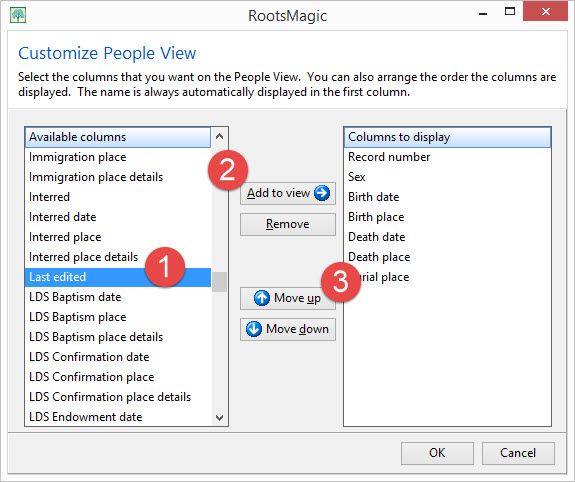The width and height of the screenshot is (575, 482).
Task: Click the scroll down arrow of Available columns
Action: pyautogui.click(x=219, y=417)
